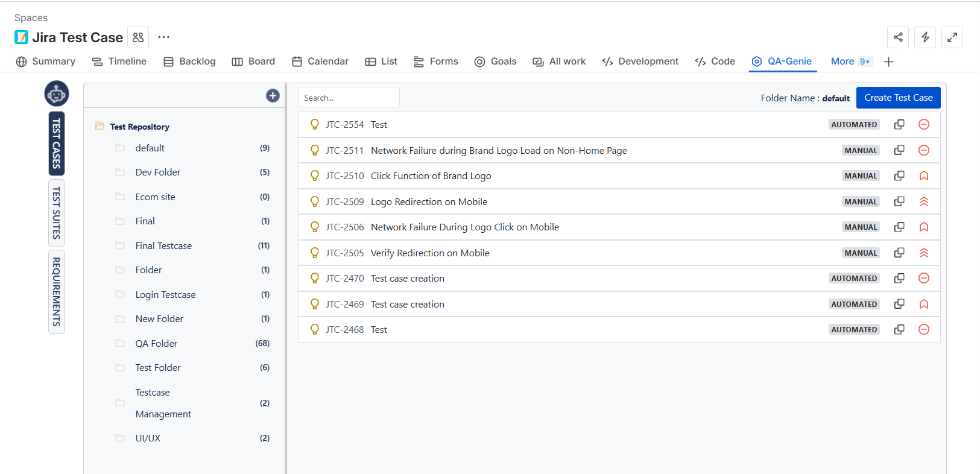Open the TEST SUITES vertical tab
Viewport: 980px width, 474px height.
coord(57,213)
